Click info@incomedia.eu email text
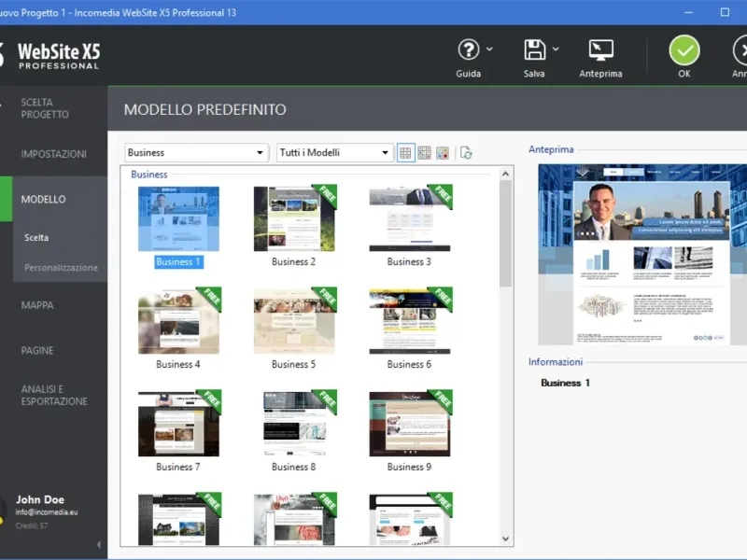The width and height of the screenshot is (747, 560). tap(47, 512)
